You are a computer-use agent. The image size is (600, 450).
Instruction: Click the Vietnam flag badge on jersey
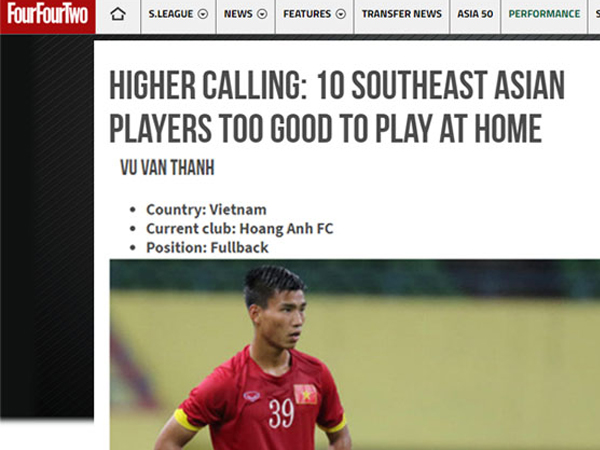click(x=305, y=394)
